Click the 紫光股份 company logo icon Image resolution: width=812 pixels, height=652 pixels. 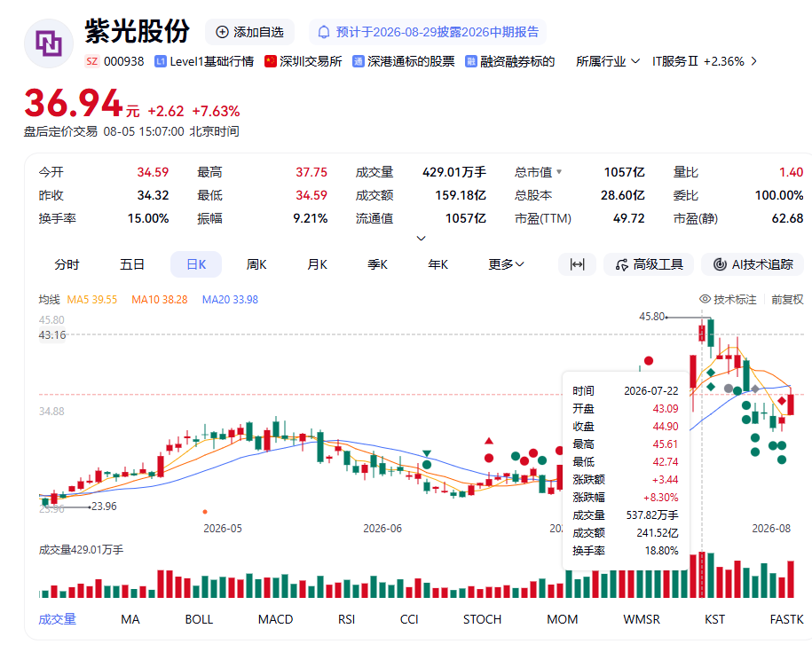click(x=49, y=43)
